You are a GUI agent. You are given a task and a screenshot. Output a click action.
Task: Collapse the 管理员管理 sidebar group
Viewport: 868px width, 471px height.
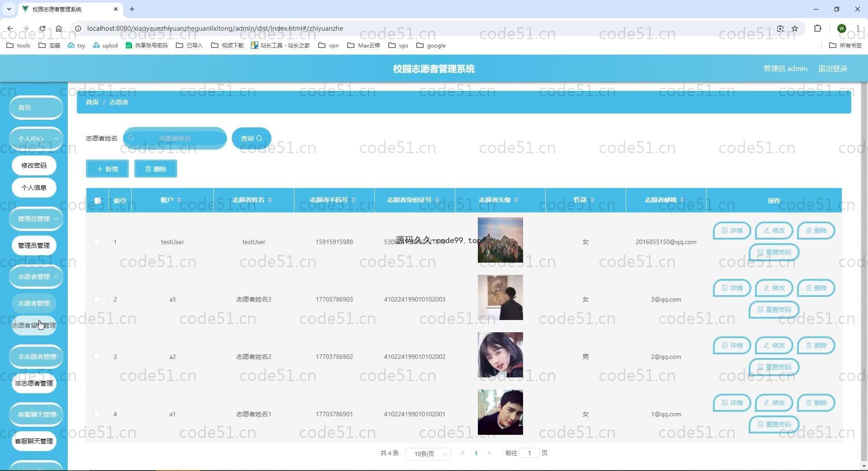pos(36,219)
